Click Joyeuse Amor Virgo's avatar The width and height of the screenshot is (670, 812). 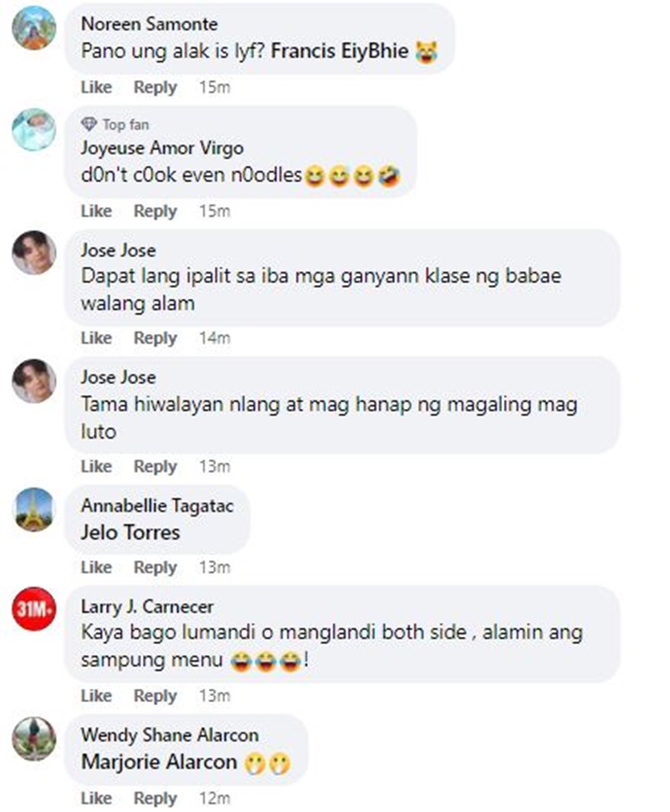point(34,130)
